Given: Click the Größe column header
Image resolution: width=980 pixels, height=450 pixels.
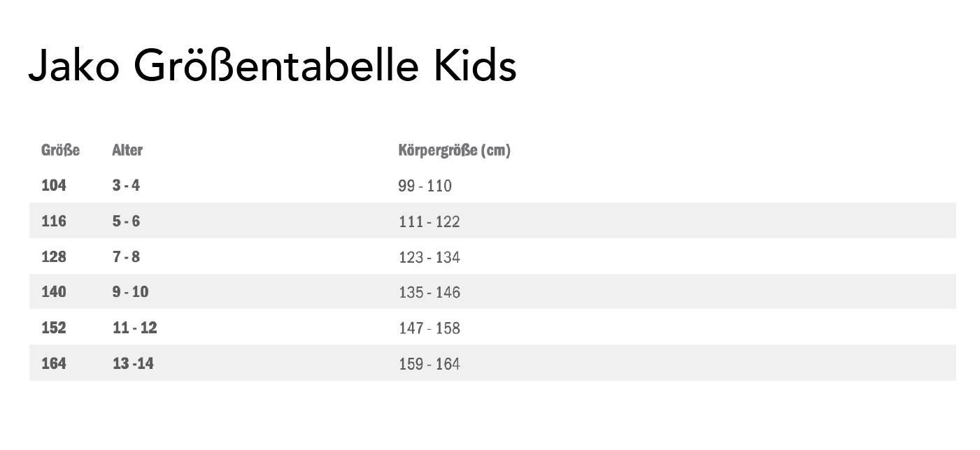Looking at the screenshot, I should coord(60,150).
